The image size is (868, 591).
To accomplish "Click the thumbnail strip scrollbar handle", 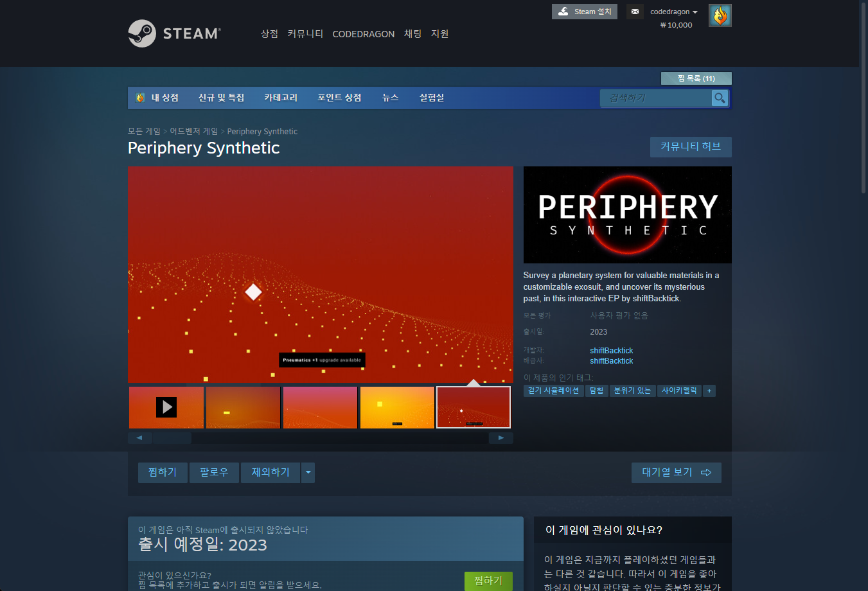I will pyautogui.click(x=172, y=438).
